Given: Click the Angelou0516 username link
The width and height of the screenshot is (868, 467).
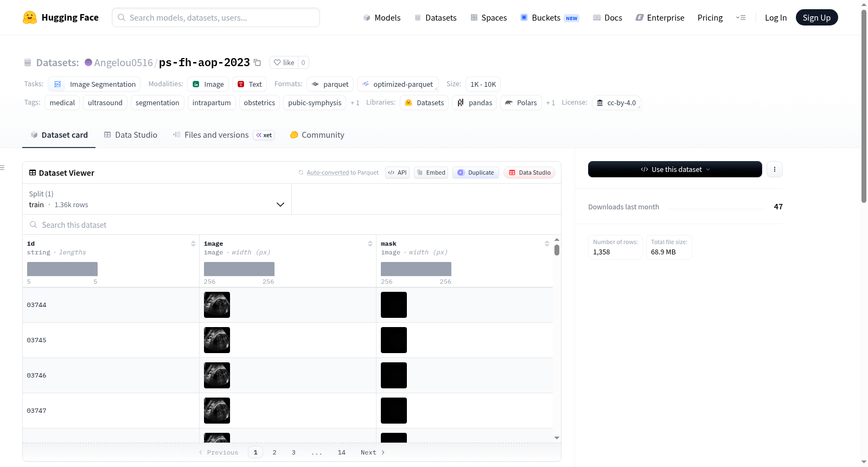Looking at the screenshot, I should tap(124, 62).
